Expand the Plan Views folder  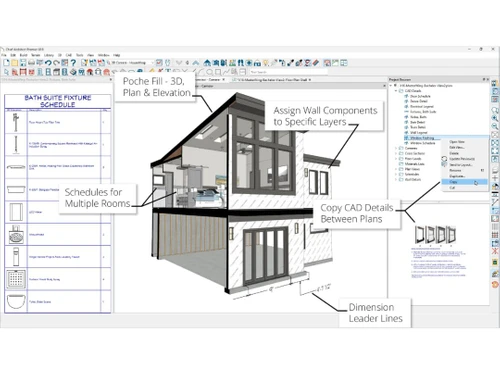(396, 169)
